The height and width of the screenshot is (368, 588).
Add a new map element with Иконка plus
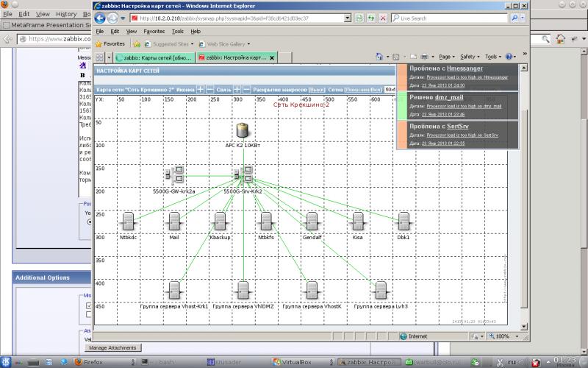tap(201, 89)
